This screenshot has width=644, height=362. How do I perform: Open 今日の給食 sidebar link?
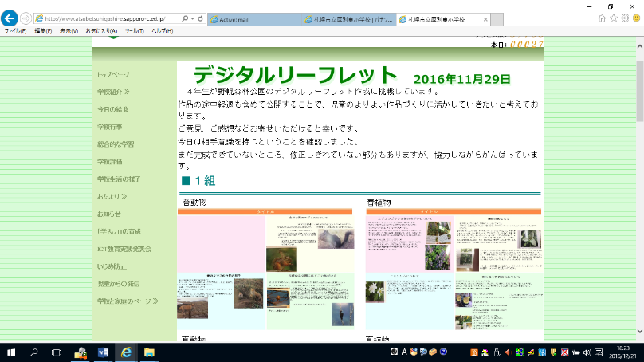click(113, 110)
